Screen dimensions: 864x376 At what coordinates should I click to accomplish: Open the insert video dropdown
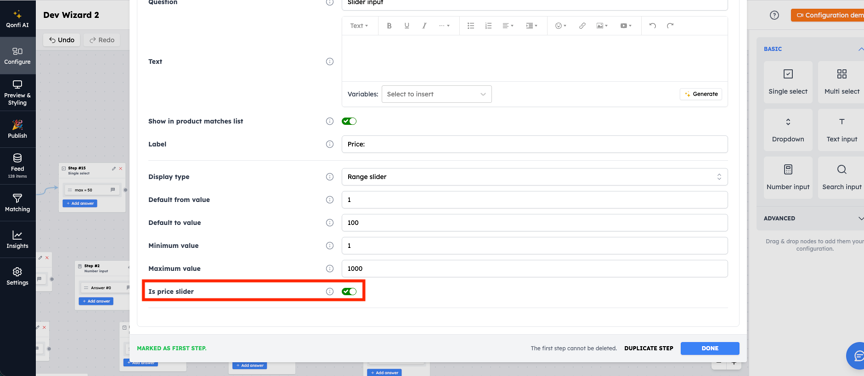click(626, 26)
